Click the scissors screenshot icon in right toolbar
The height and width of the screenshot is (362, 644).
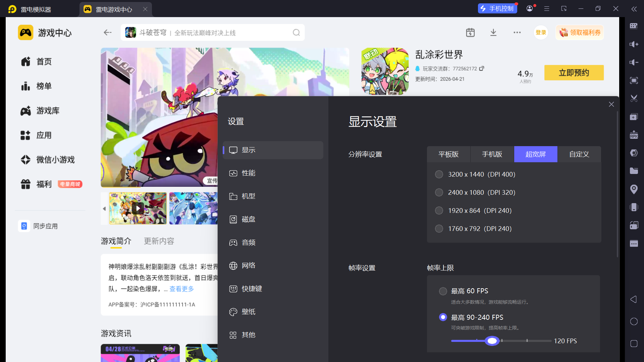(x=634, y=99)
